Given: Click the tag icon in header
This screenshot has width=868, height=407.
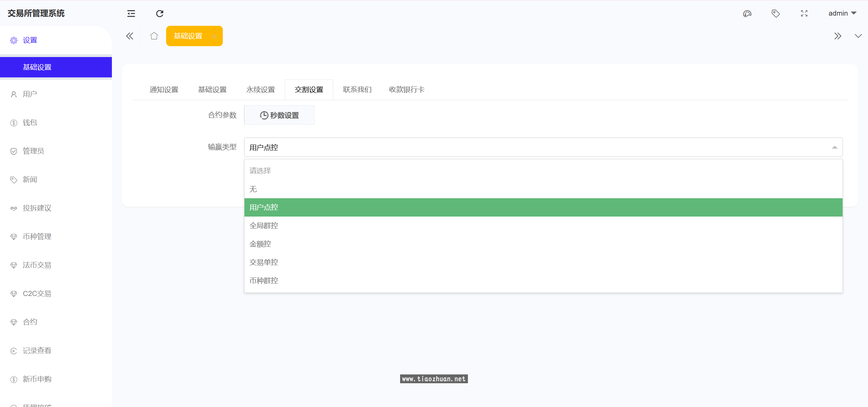Looking at the screenshot, I should tap(775, 14).
